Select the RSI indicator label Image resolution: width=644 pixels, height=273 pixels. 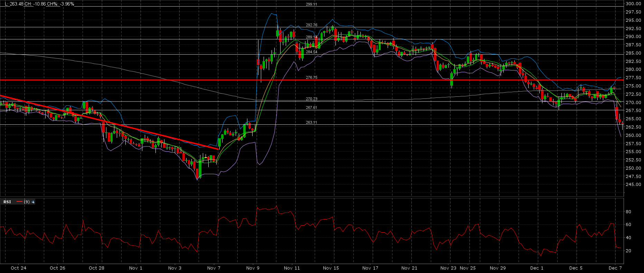[7, 202]
